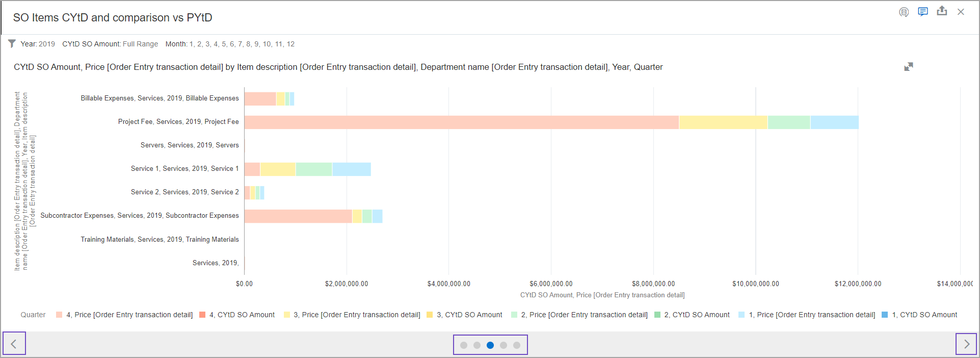Close the SO Items panel
This screenshot has height=358, width=980.
[961, 12]
